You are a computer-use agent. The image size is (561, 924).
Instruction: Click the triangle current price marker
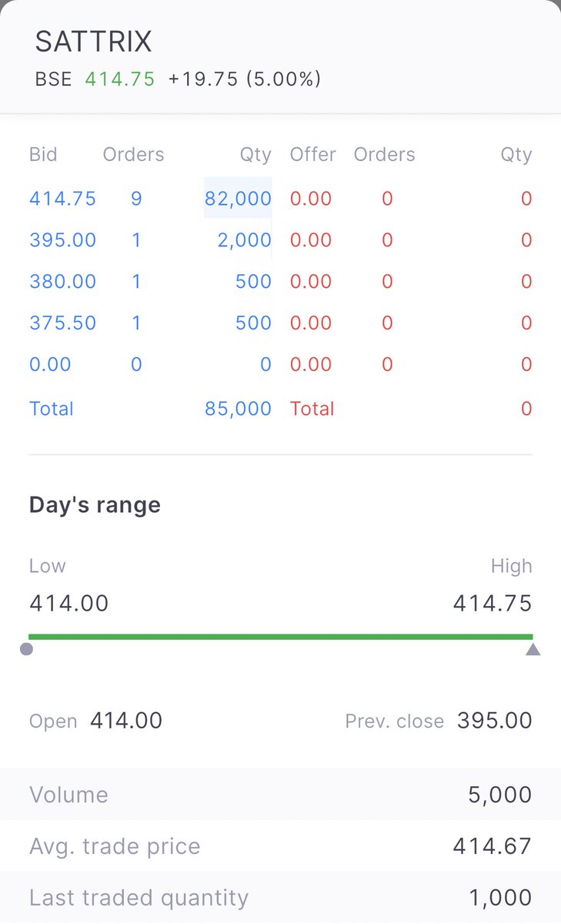pyautogui.click(x=533, y=650)
